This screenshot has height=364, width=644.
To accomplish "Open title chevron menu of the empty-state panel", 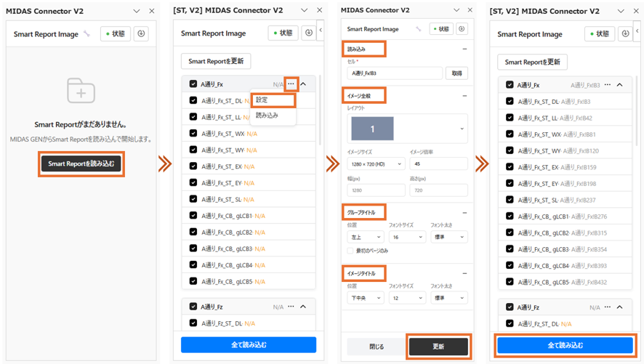I will pos(137,11).
